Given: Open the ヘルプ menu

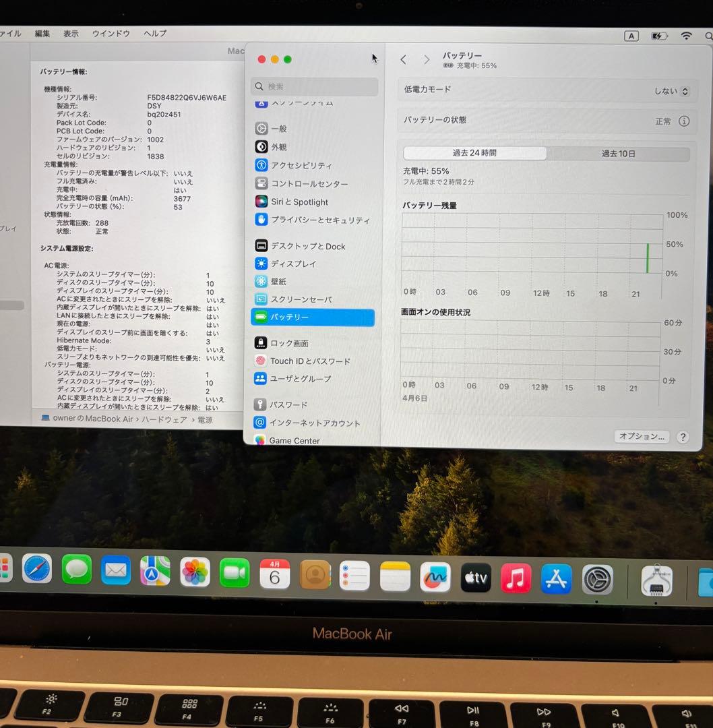Looking at the screenshot, I should coord(155,34).
